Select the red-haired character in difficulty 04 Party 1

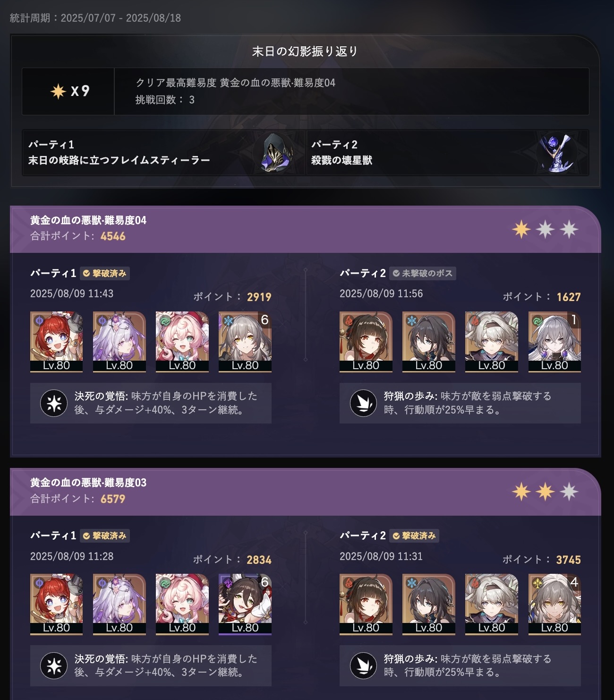pos(56,342)
